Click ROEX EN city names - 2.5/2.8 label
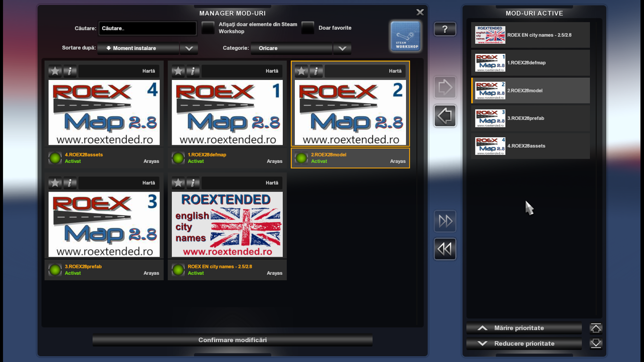The image size is (644, 362). click(220, 266)
